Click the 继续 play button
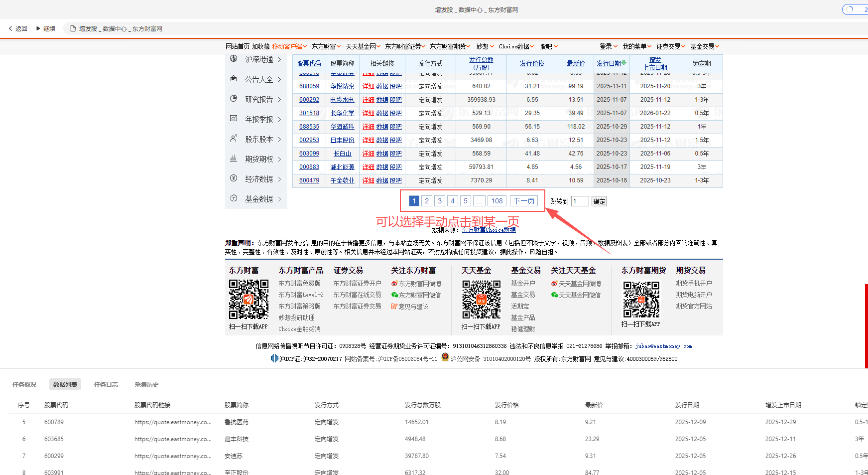 tap(45, 29)
